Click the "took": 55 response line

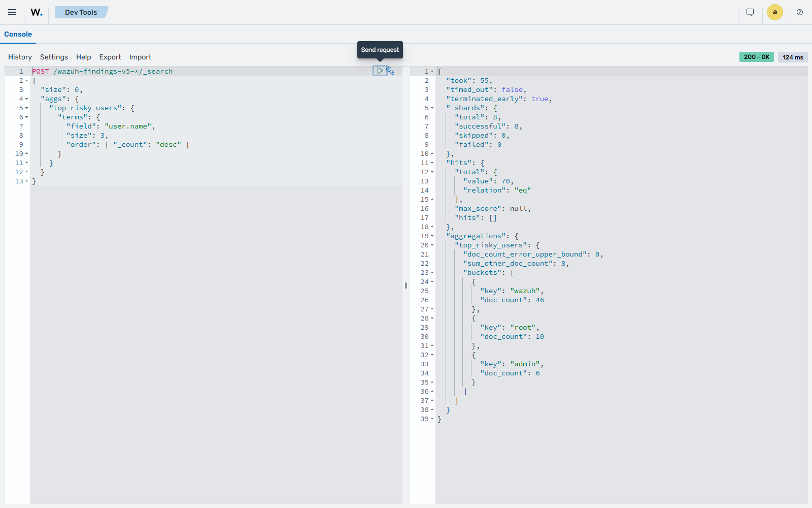point(469,80)
